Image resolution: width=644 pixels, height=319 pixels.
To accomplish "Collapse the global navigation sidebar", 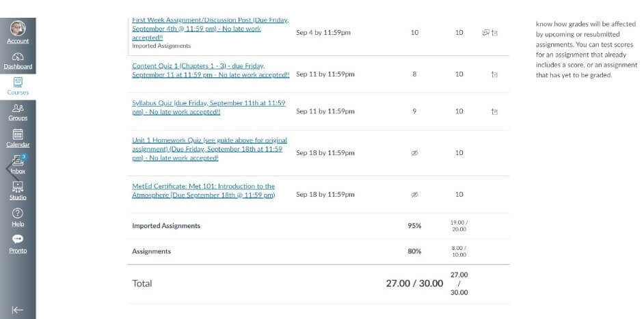I will [18, 309].
